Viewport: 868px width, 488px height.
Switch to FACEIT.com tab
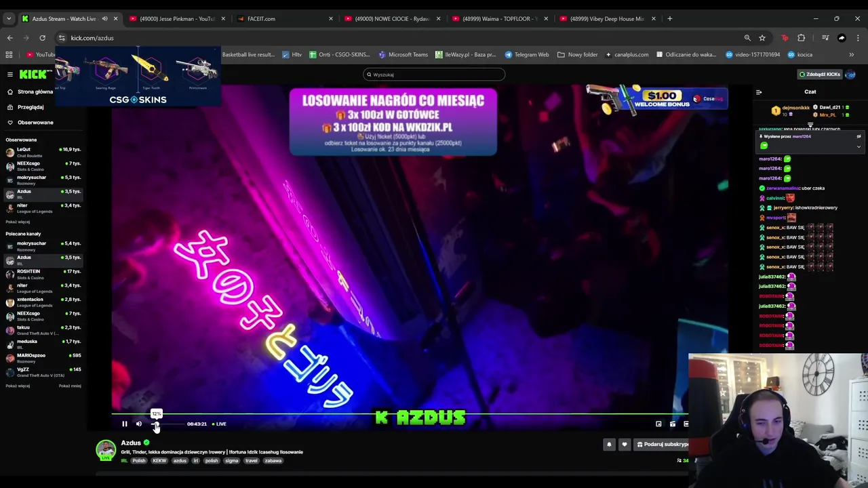[x=283, y=18]
